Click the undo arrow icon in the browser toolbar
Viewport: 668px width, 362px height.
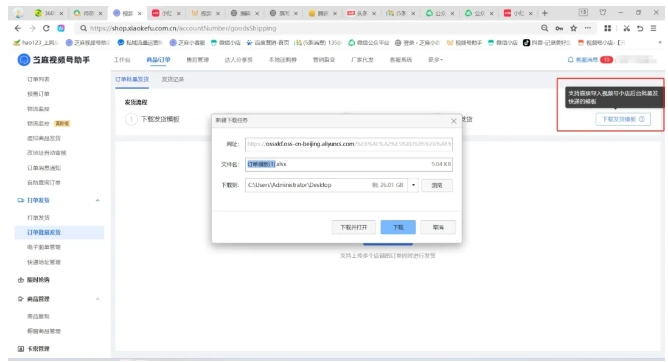[640, 28]
